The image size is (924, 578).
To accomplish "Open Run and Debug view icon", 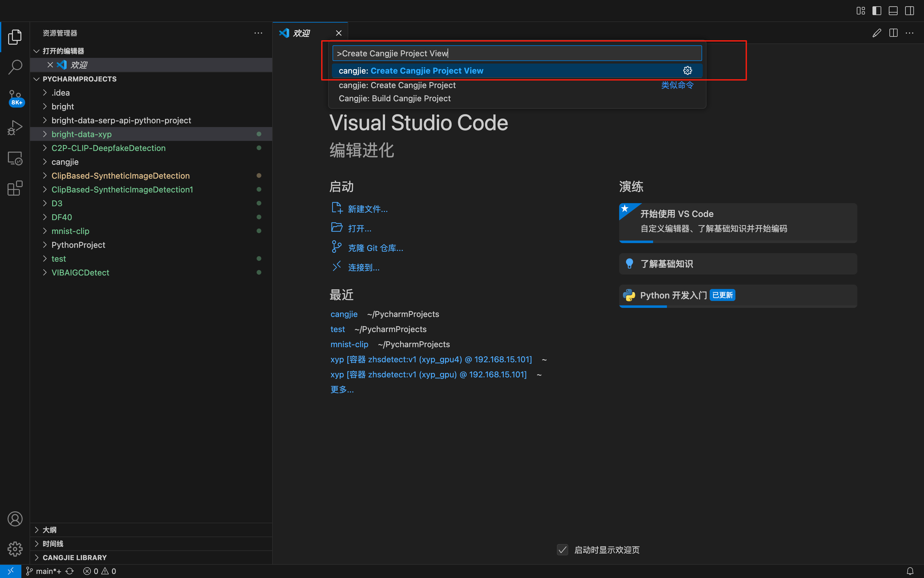I will point(15,127).
